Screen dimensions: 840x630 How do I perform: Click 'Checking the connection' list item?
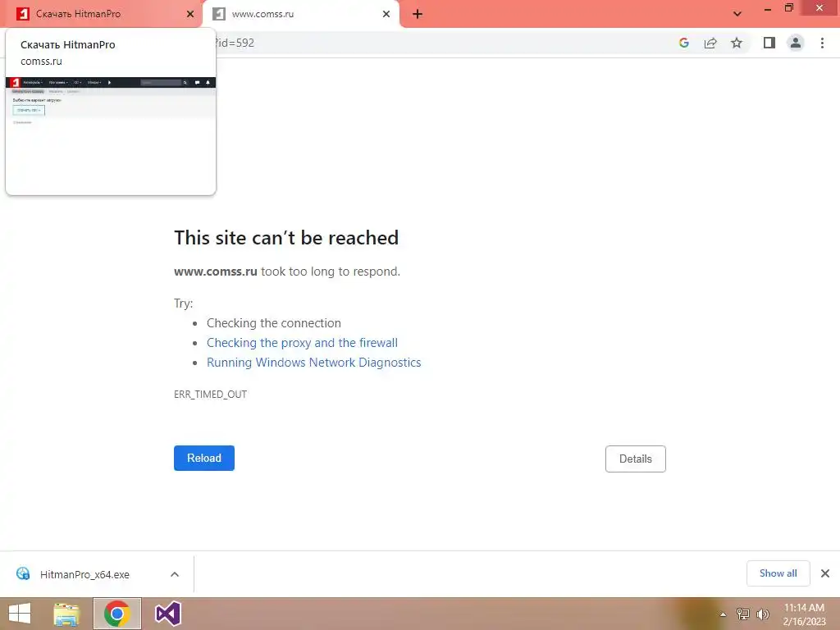click(274, 323)
